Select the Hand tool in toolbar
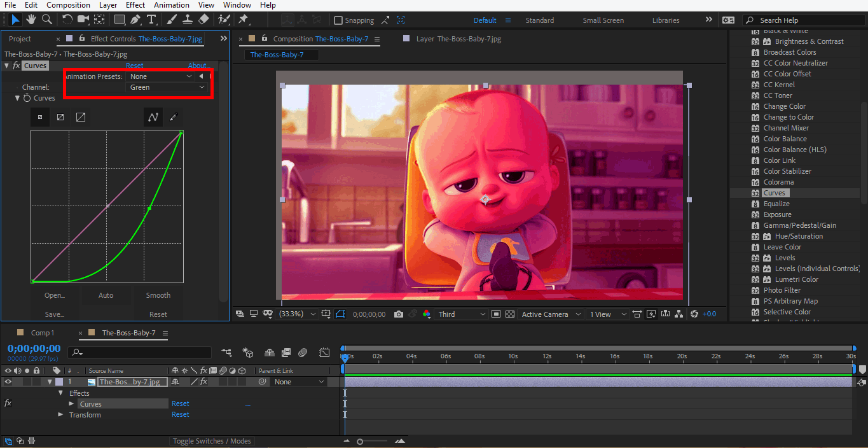Screen dimensions: 868x448 click(x=31, y=20)
